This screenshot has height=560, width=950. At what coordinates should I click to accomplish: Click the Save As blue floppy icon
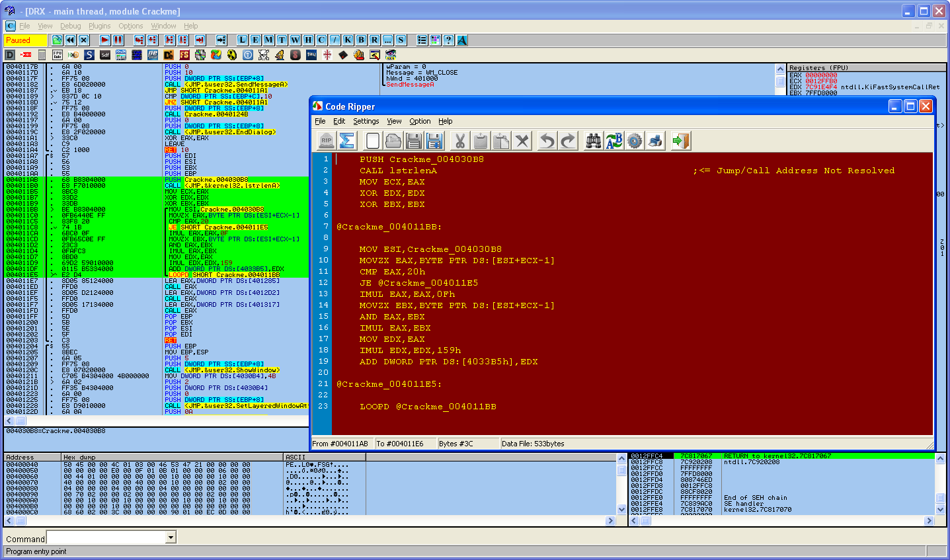(434, 140)
